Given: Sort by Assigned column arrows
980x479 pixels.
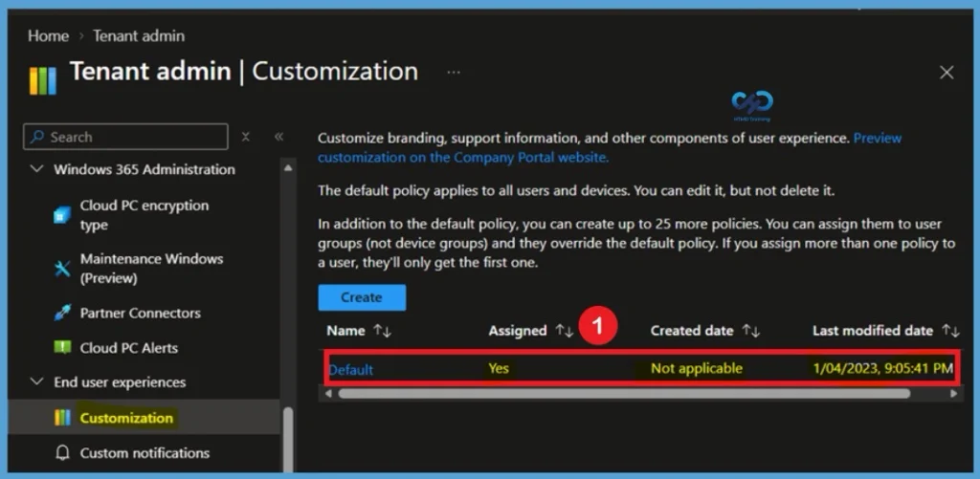Looking at the screenshot, I should (x=565, y=331).
